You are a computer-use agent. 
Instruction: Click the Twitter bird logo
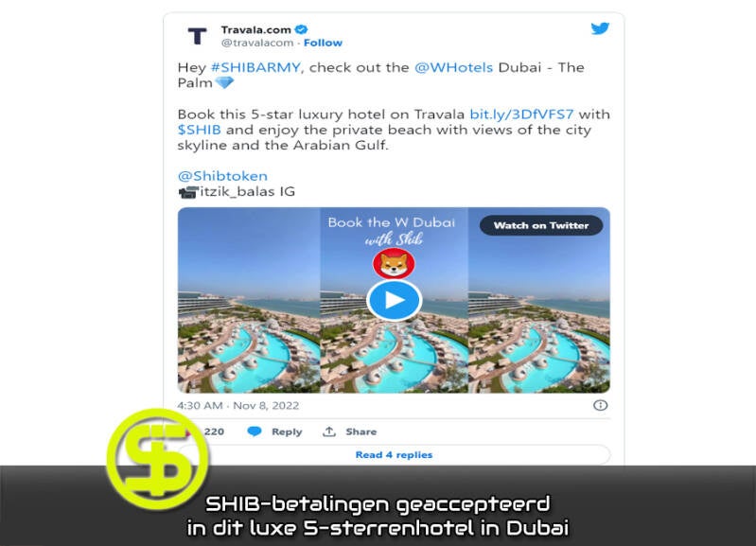coord(600,28)
